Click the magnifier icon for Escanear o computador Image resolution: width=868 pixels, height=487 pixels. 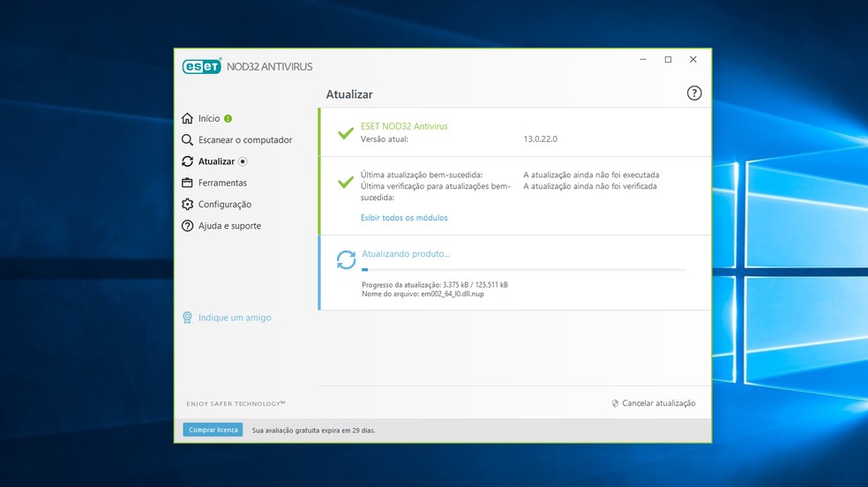pos(187,140)
